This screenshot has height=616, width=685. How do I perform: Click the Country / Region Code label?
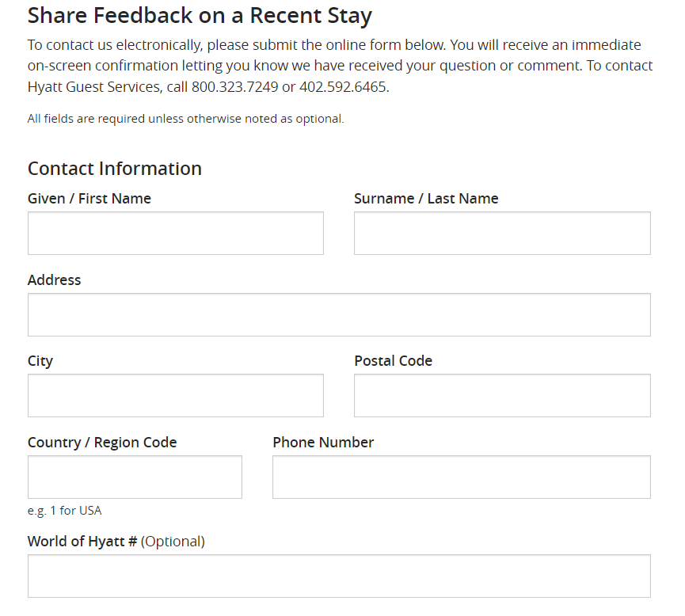pyautogui.click(x=102, y=442)
